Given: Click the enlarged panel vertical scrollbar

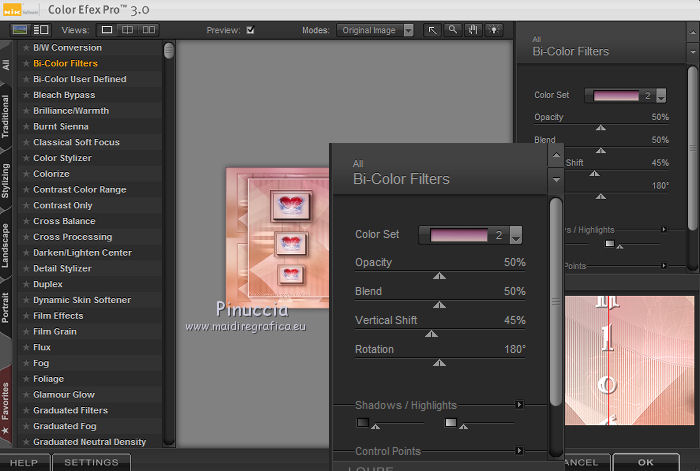Looking at the screenshot, I should click(556, 302).
